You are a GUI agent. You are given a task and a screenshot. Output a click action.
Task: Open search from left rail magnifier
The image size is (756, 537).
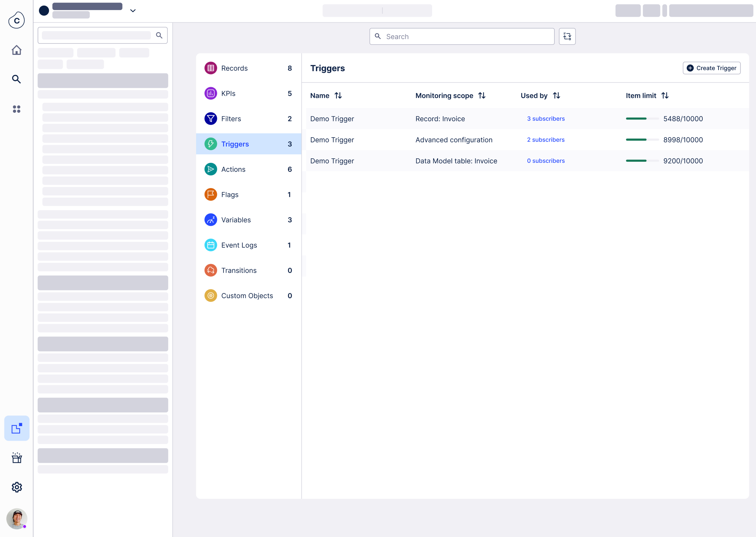[x=16, y=79]
